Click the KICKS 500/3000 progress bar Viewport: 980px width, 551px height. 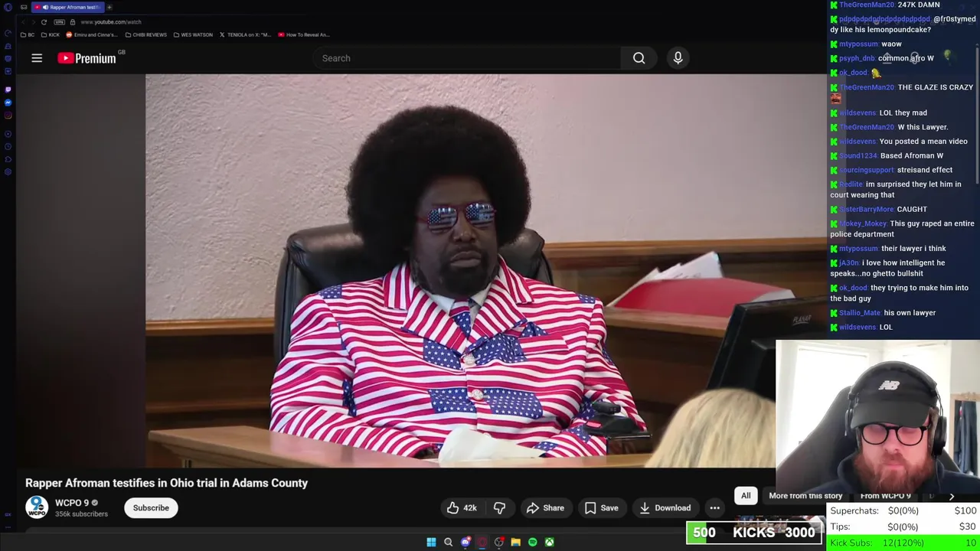[x=754, y=533]
